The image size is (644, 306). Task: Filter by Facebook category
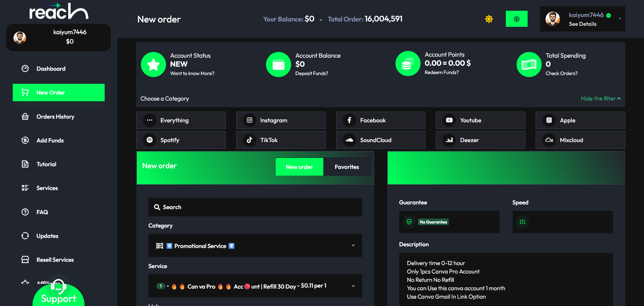click(381, 120)
